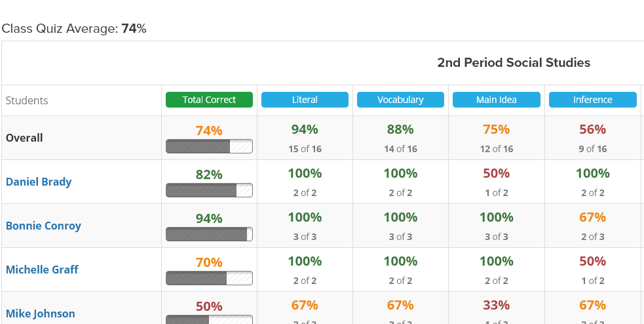Viewport: 644px width, 324px height.
Task: Open Daniel Brady's student report
Action: click(x=39, y=182)
